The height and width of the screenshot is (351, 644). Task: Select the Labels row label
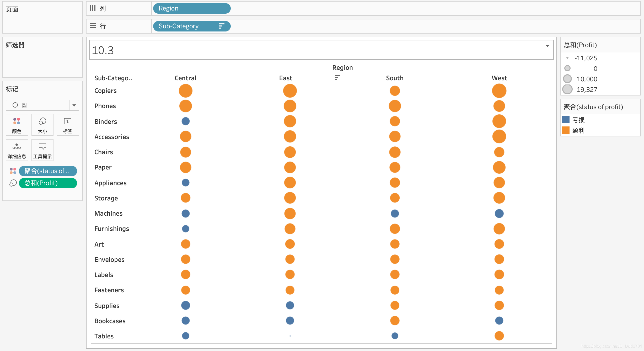[104, 275]
